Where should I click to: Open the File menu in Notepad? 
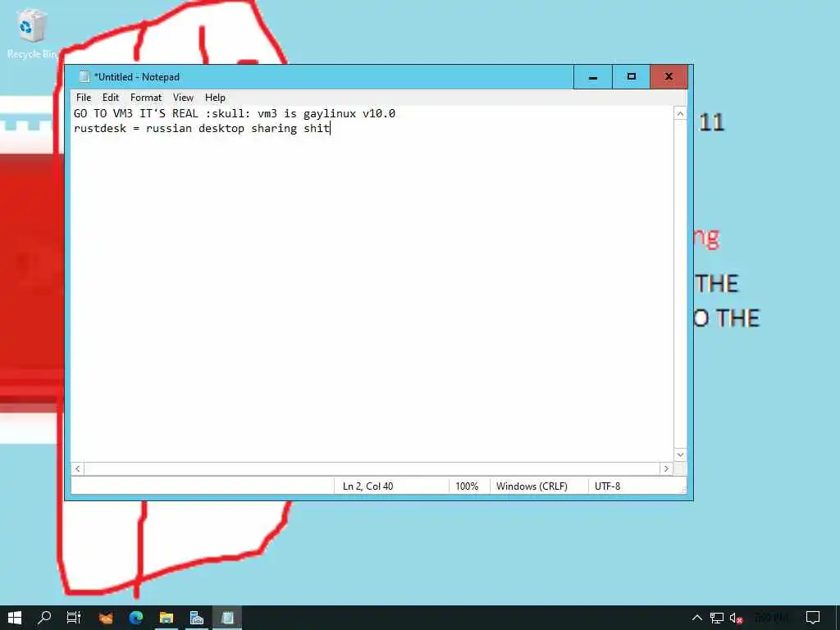[x=84, y=98]
